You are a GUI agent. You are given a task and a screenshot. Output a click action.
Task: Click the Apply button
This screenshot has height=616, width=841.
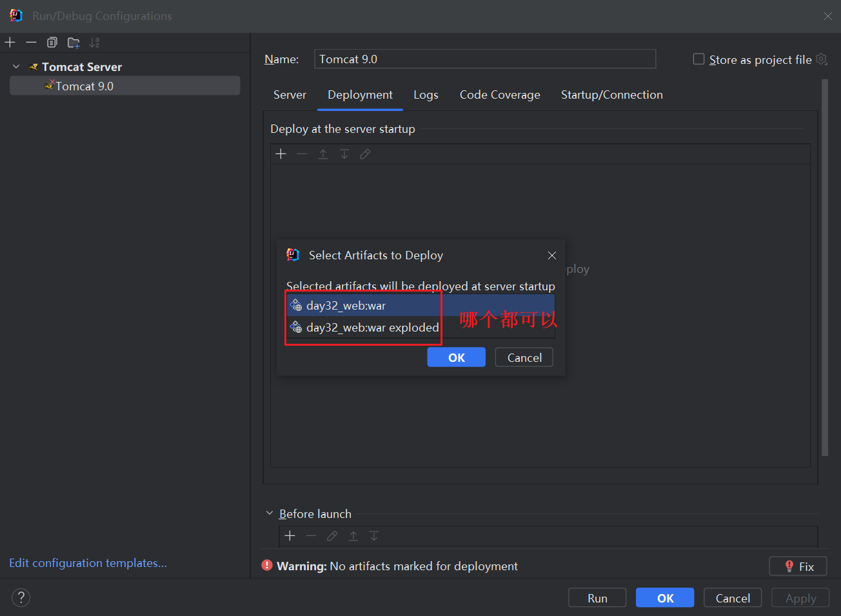coord(800,598)
